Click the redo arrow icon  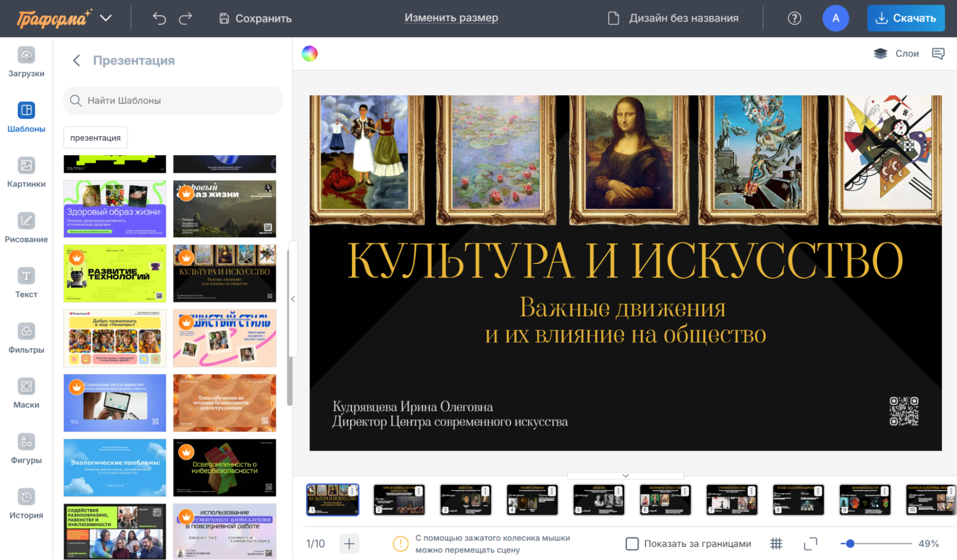tap(185, 18)
